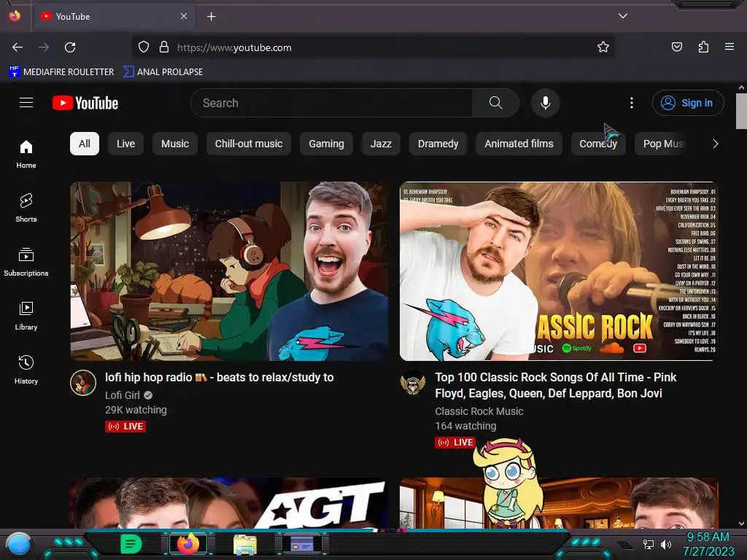
Task: Start voice search with the microphone
Action: pyautogui.click(x=546, y=103)
